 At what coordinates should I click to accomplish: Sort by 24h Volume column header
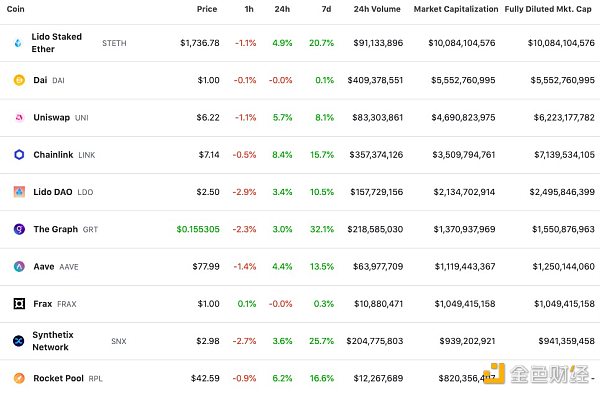click(377, 9)
